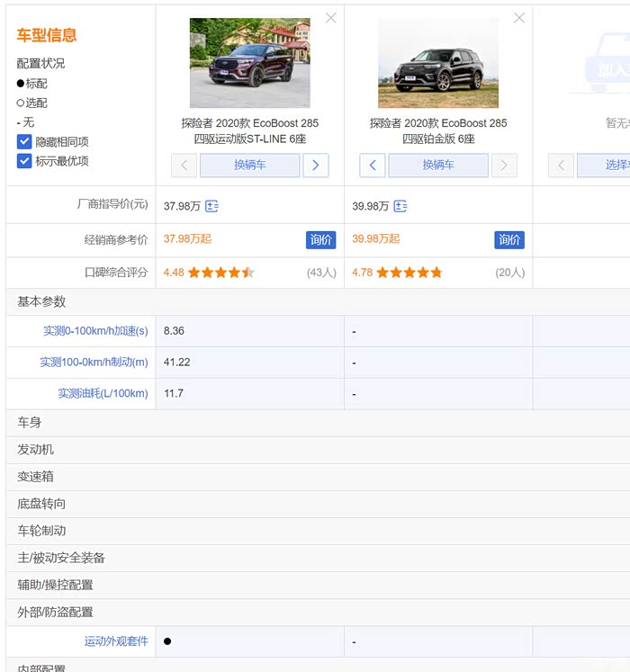This screenshot has height=672, width=630.
Task: Show next model for 铂金版 column
Action: 504,165
